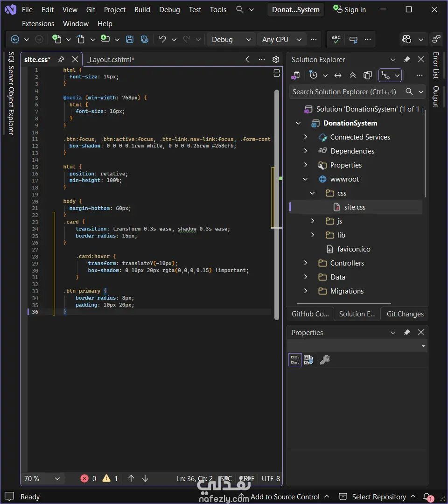Click the GitHub Copilot toolbar icon
The height and width of the screenshot is (504, 448).
tap(407, 40)
